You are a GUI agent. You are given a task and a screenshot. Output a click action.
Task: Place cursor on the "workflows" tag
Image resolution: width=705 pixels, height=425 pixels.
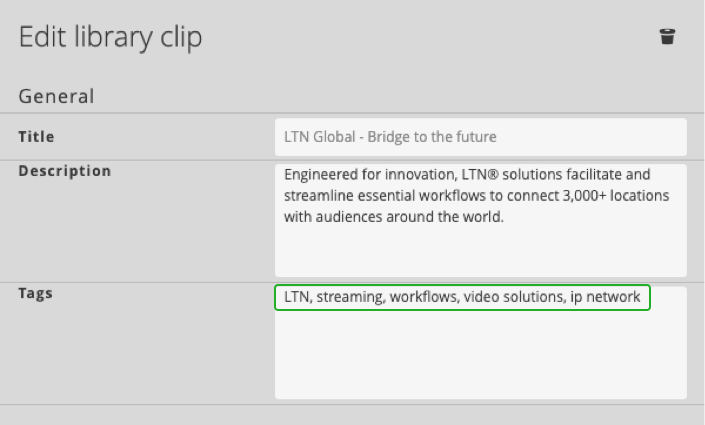point(422,298)
